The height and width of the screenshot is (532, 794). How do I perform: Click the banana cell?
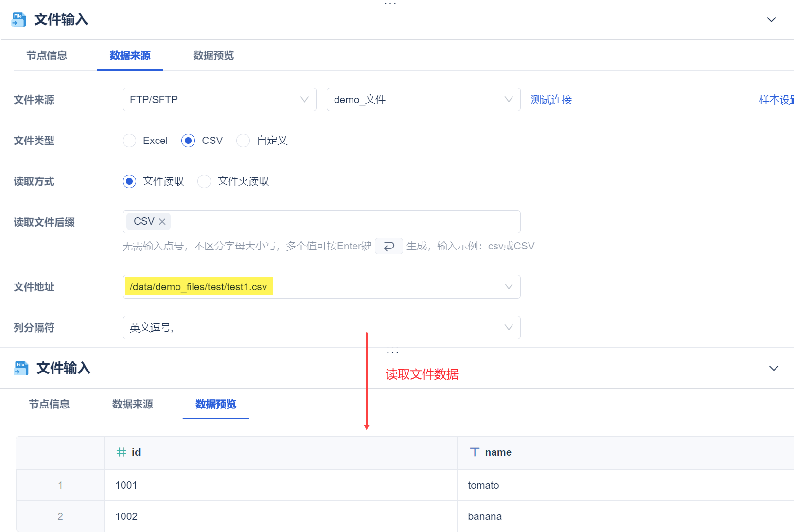click(625, 516)
